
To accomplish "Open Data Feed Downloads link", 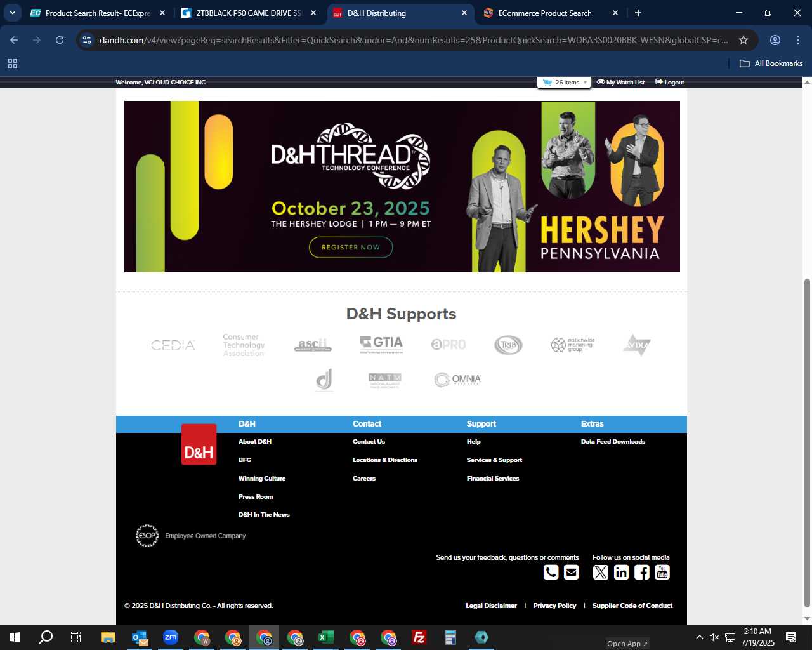I will [x=613, y=442].
